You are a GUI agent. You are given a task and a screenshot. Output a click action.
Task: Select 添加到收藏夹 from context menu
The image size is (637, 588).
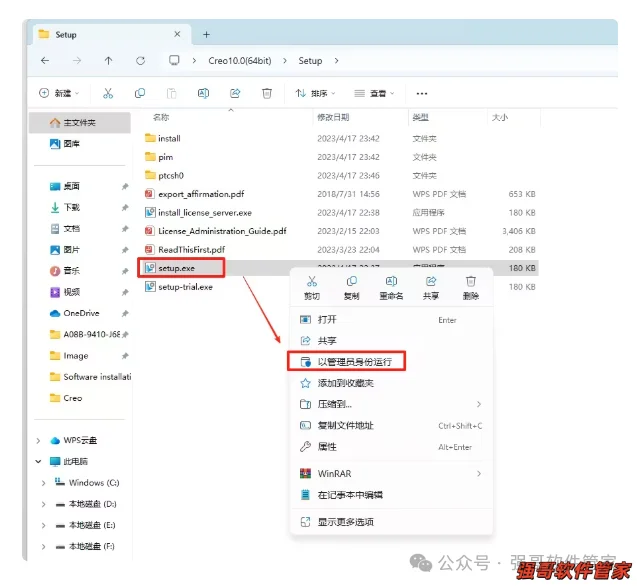pyautogui.click(x=391, y=383)
